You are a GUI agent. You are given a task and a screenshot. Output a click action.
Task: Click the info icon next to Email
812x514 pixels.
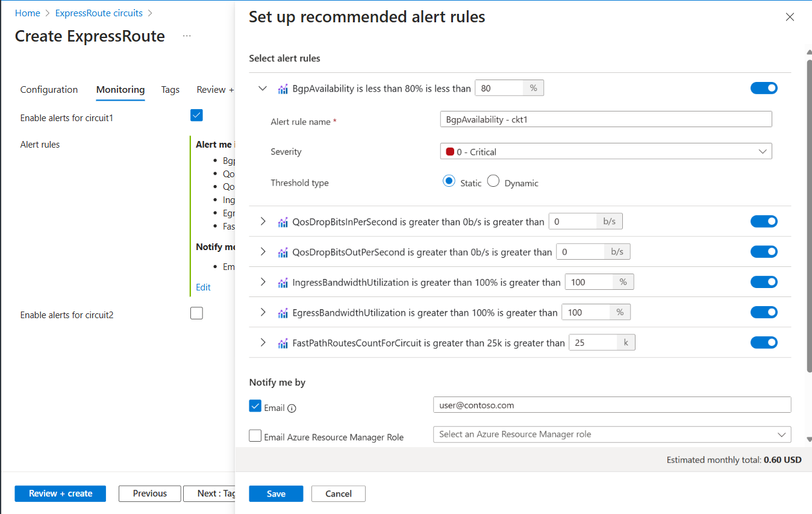(x=292, y=409)
